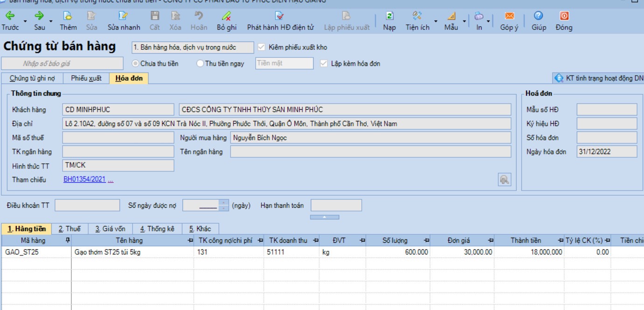Open the 2. Thuế tab
This screenshot has height=310, width=644.
70,229
